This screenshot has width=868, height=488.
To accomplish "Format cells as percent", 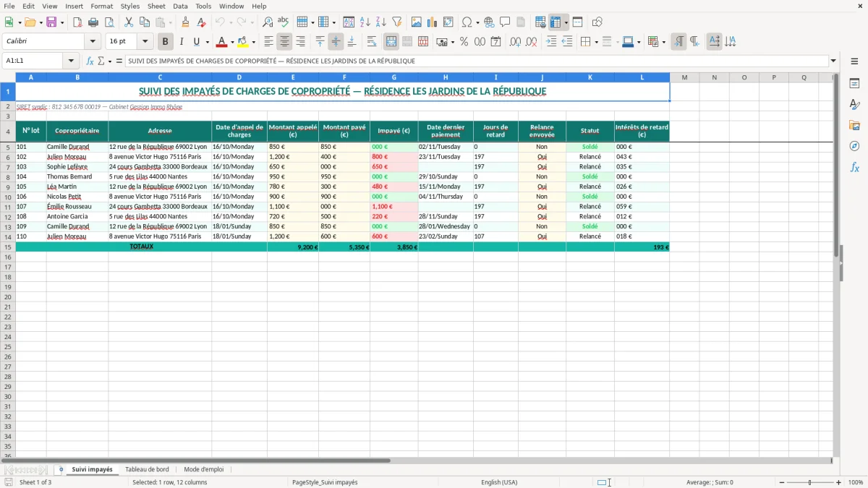I will pyautogui.click(x=464, y=42).
